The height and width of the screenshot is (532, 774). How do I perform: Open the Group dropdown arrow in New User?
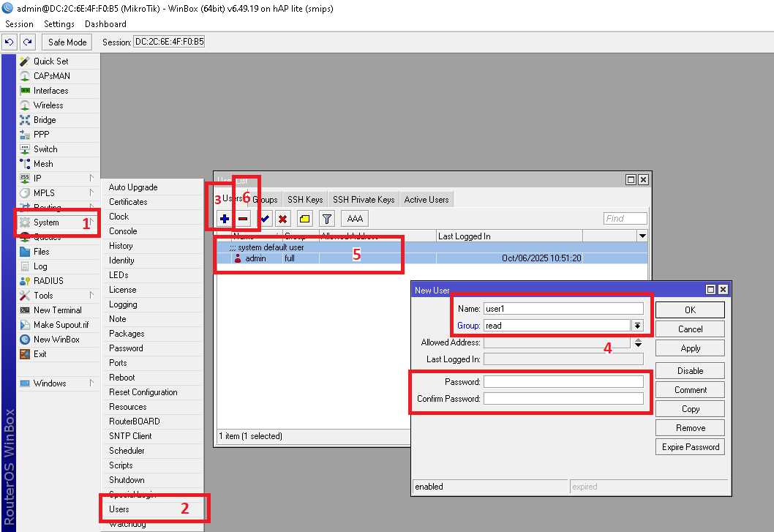(637, 326)
